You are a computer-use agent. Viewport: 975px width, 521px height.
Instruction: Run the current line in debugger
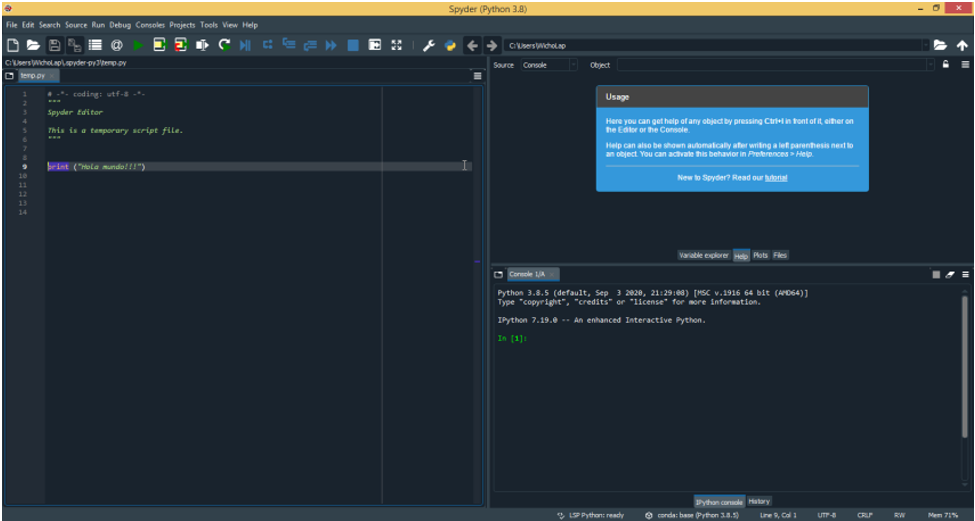click(x=267, y=45)
